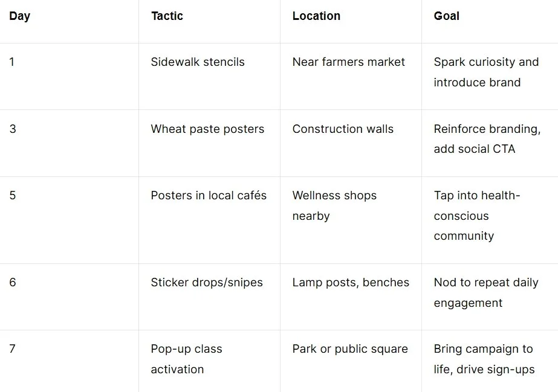Select the Wellness shops nearby cell
558x392 pixels.
point(334,205)
